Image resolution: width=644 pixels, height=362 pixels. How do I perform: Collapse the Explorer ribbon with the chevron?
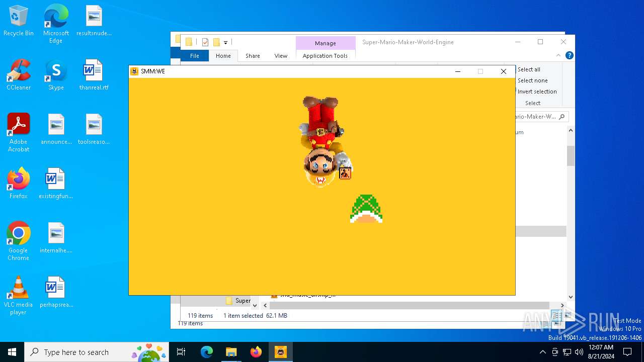point(558,55)
